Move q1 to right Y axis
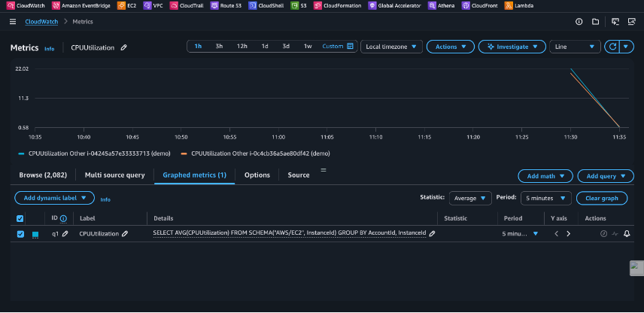The image size is (644, 313). pos(569,234)
